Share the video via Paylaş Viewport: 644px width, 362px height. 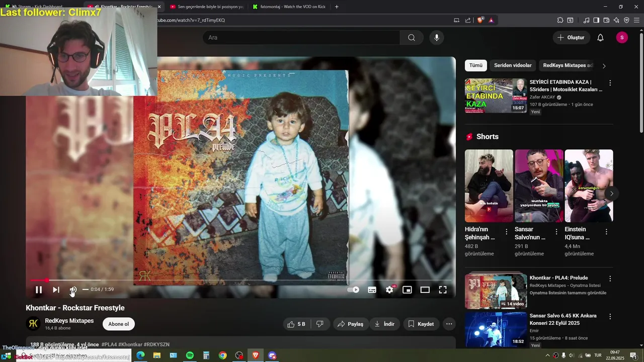click(x=350, y=324)
